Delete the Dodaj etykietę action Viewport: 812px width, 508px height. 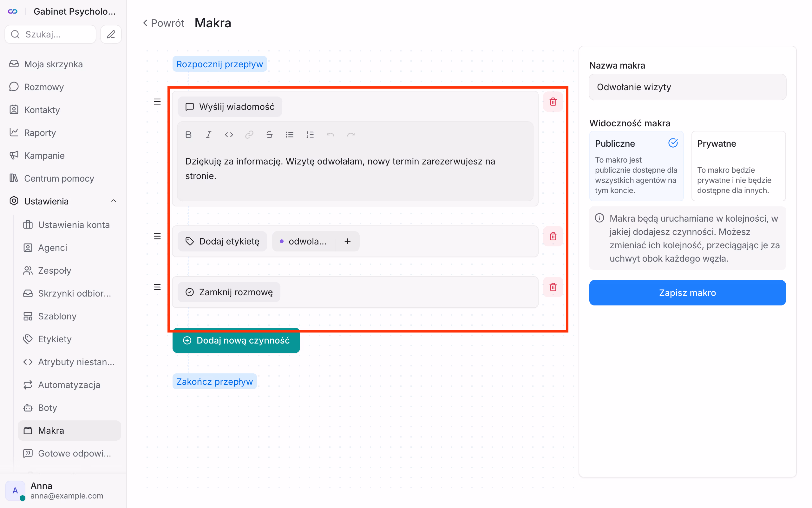click(x=553, y=236)
